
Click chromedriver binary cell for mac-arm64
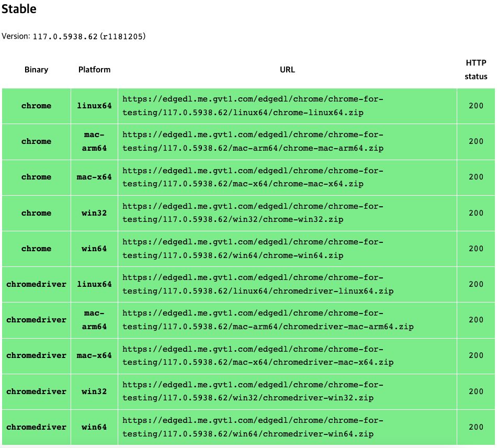coord(37,320)
